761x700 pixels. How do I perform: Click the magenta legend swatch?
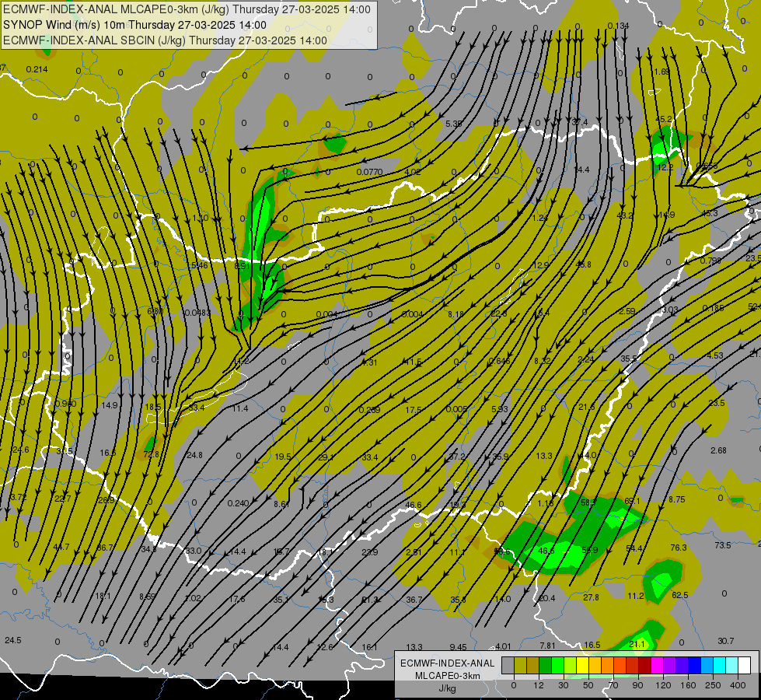[657, 665]
